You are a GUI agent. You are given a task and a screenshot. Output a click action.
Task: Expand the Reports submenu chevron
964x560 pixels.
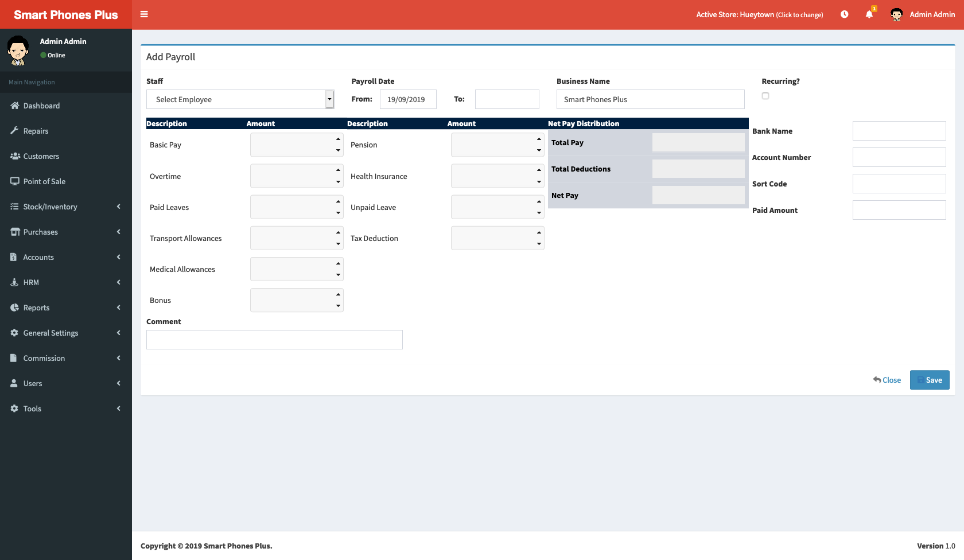(119, 308)
